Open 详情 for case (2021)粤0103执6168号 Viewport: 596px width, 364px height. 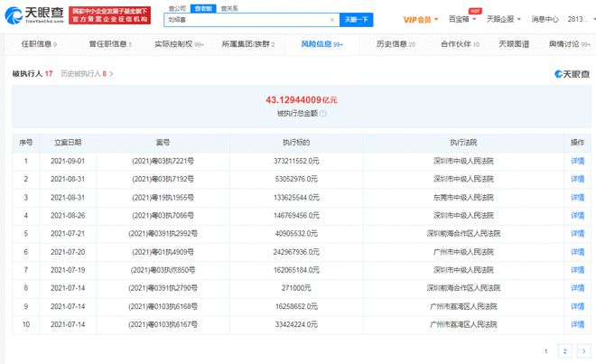(577, 306)
